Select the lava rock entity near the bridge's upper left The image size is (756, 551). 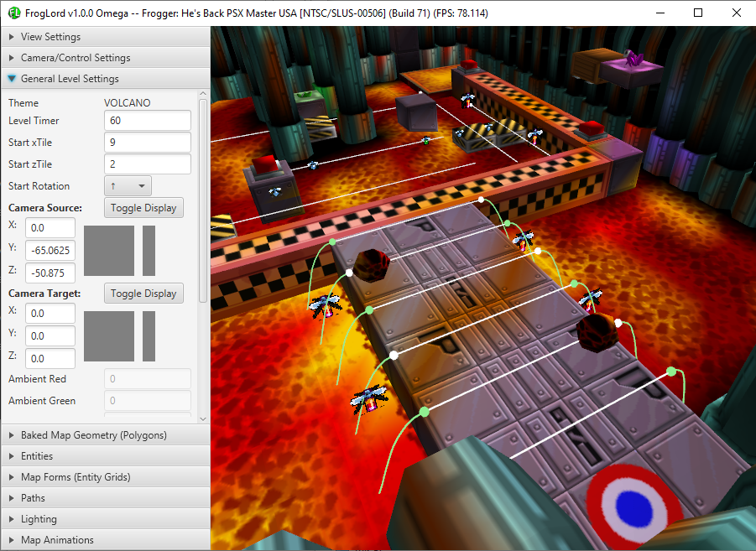[x=371, y=265]
